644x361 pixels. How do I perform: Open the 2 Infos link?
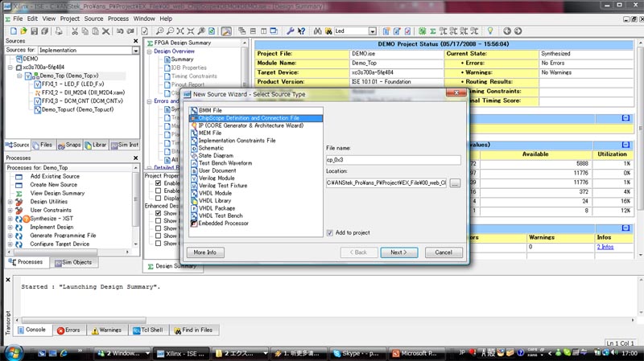[605, 247]
